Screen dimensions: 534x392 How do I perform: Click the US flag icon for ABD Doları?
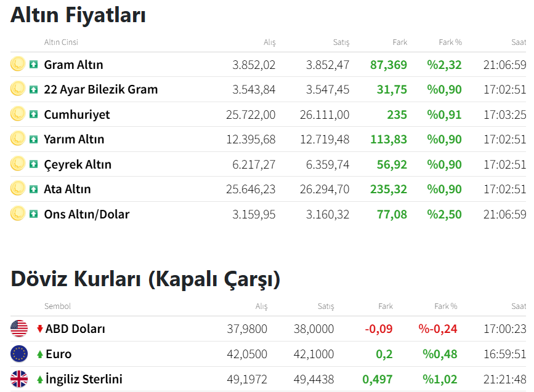(19, 329)
